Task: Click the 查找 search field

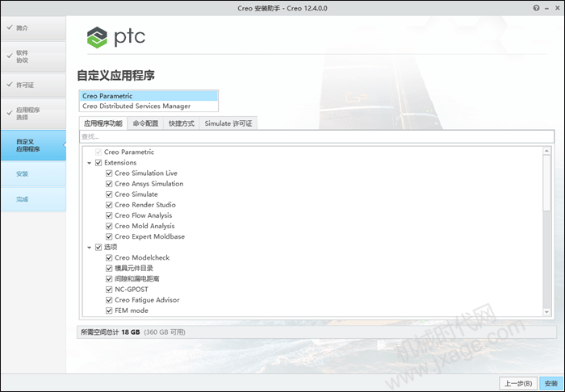Action: [316, 136]
